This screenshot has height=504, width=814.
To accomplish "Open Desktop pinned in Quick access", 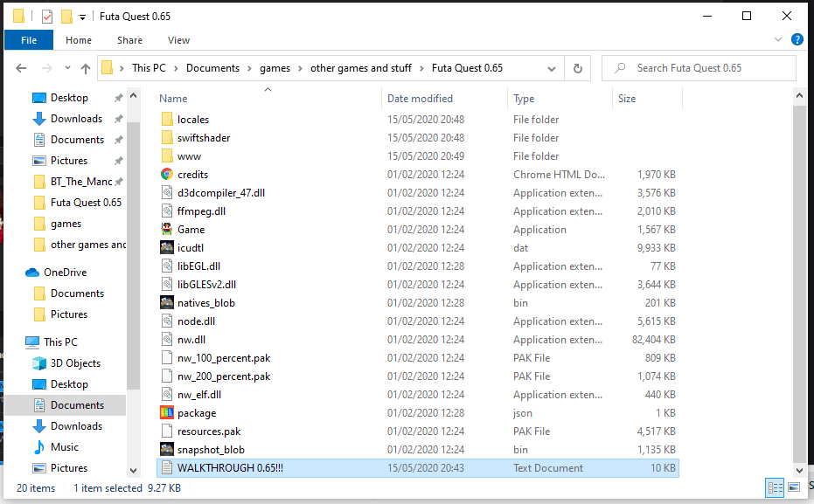I will click(69, 98).
